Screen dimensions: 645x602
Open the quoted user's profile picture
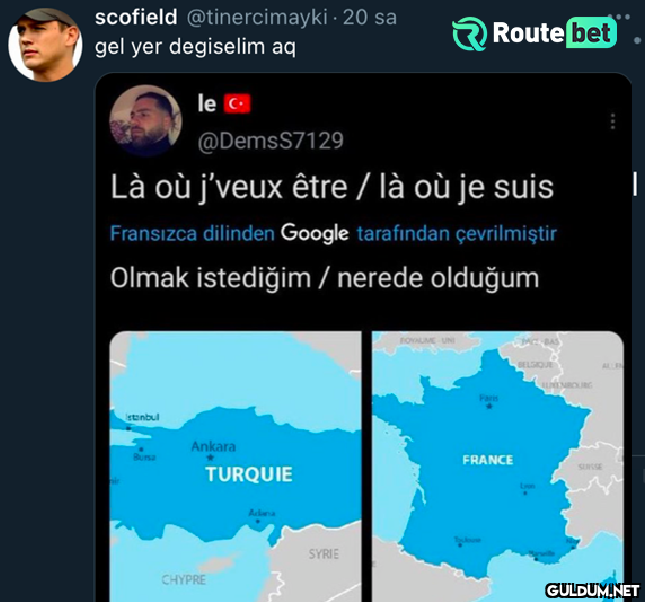click(x=145, y=120)
